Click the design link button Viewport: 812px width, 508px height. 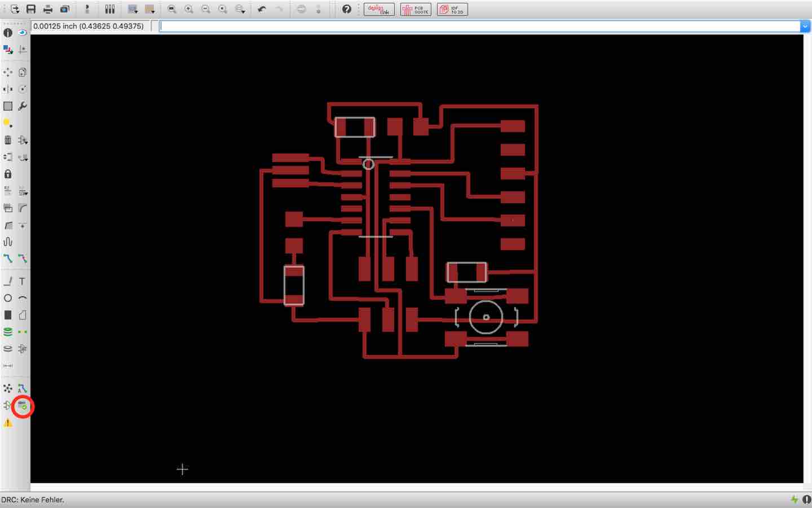coord(379,9)
